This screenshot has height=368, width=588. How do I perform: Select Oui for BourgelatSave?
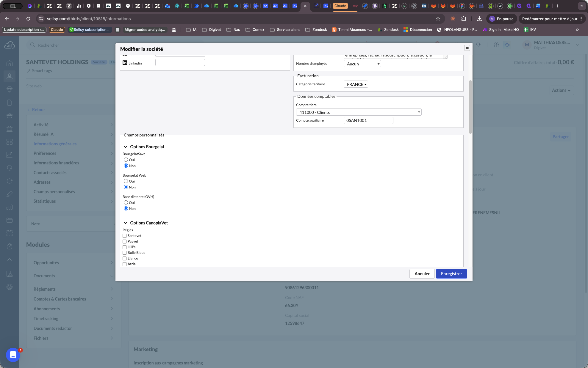pos(126,160)
